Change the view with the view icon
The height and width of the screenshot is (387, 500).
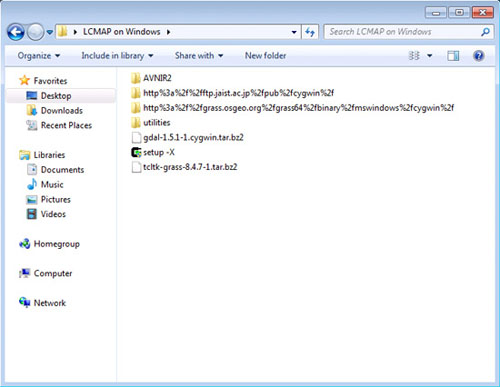tap(414, 56)
